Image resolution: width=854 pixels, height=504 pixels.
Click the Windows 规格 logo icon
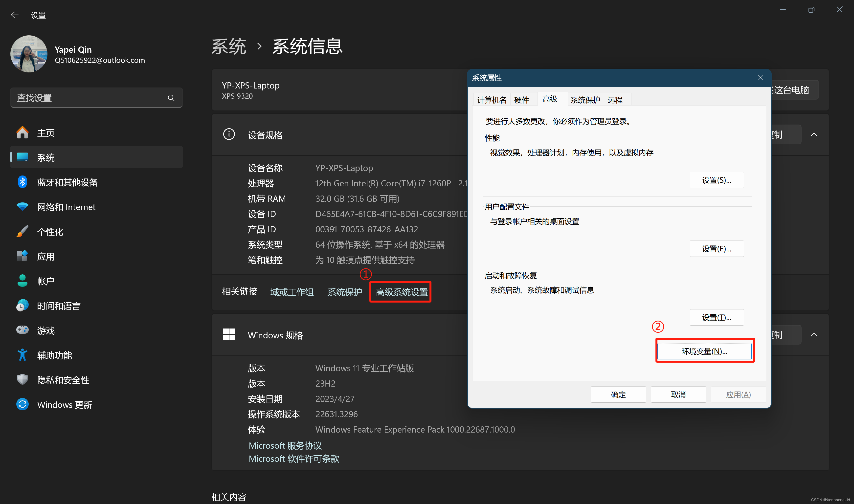coord(229,334)
